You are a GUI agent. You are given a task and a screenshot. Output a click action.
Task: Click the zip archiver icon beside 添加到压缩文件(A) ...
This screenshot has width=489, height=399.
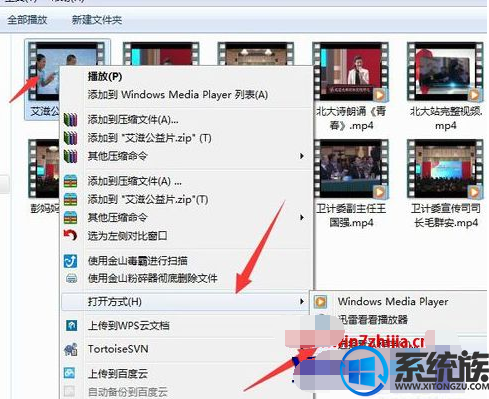coord(70,181)
